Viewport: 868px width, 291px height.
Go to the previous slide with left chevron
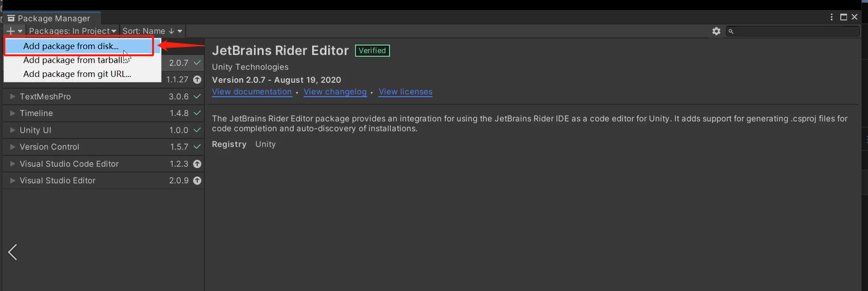pyautogui.click(x=12, y=252)
